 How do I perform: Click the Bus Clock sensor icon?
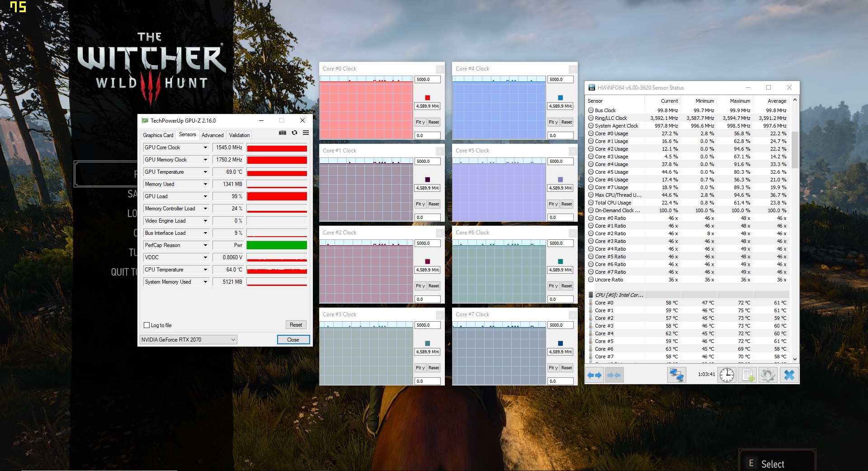(x=590, y=110)
